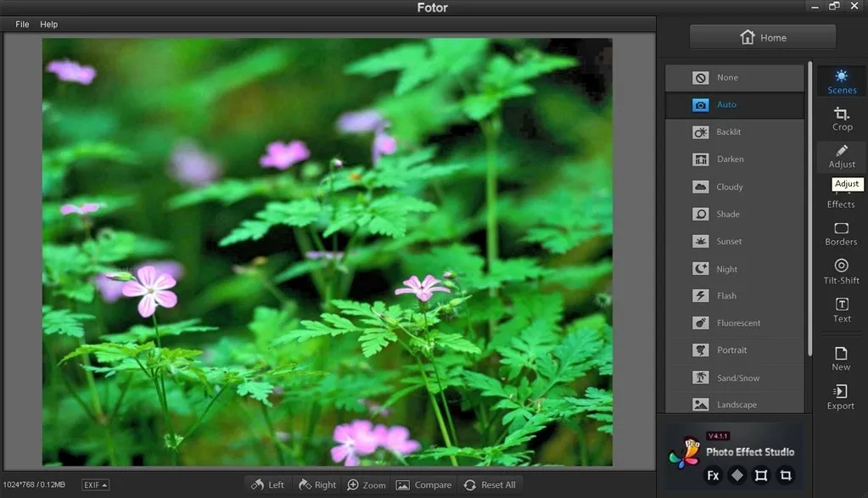Screen dimensions: 868x498
Task: Rotate the image Right
Action: [x=317, y=484]
